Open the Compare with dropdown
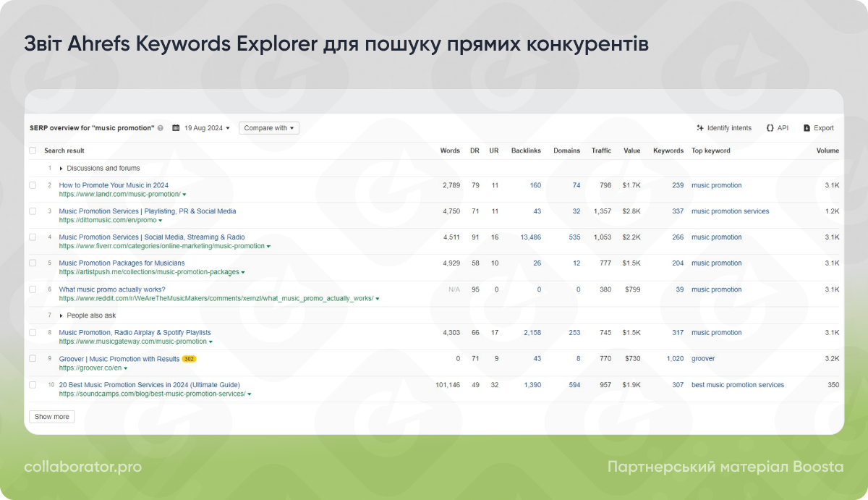 (x=268, y=127)
